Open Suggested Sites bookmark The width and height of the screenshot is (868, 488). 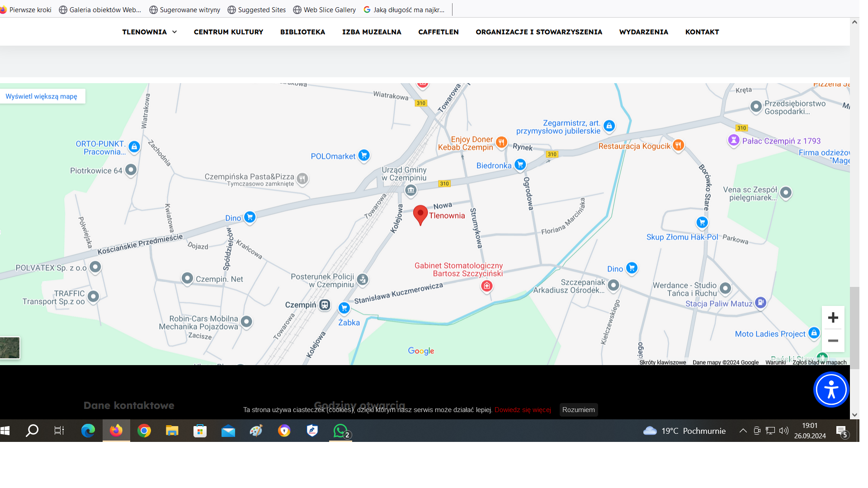(257, 9)
